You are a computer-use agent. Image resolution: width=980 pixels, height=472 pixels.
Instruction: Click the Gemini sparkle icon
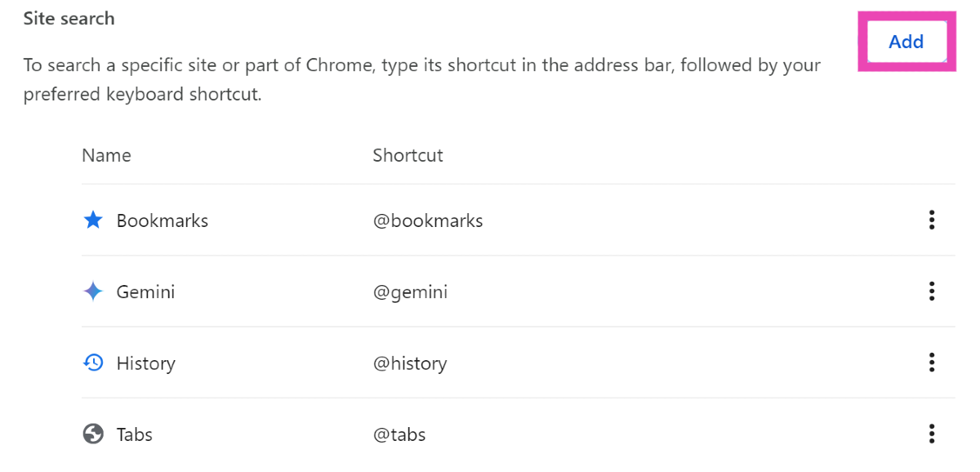coord(94,292)
